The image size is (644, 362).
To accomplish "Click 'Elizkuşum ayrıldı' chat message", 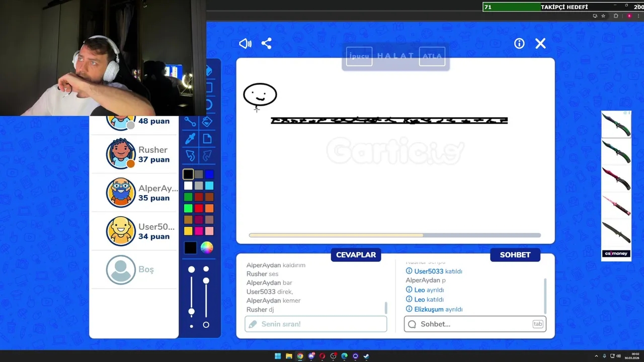I will (x=434, y=309).
